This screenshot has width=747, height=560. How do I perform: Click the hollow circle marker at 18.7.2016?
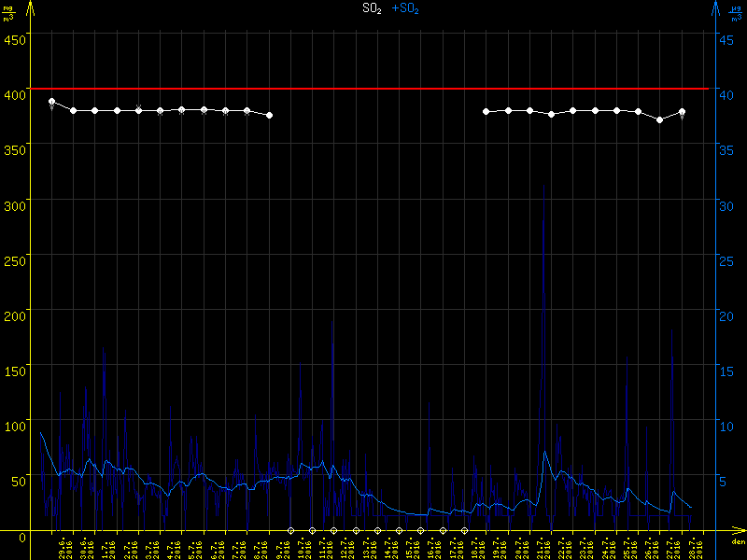(464, 530)
